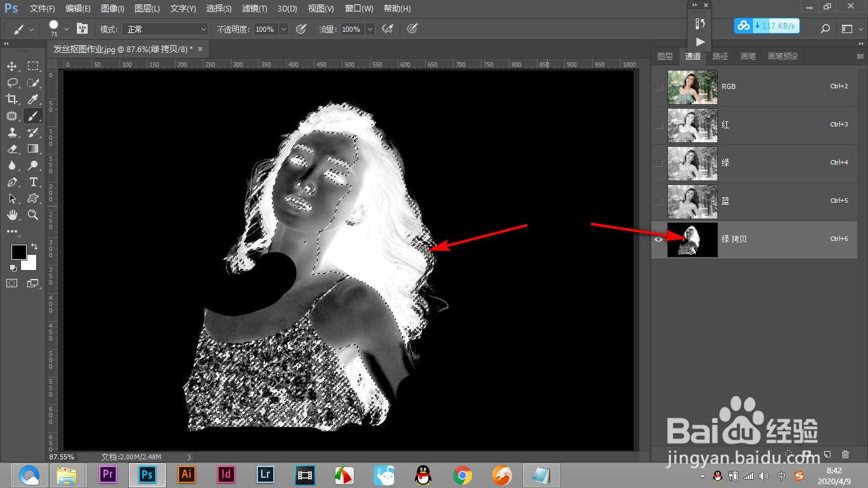Expand the collapsed toolbox double-arrow
Viewport: 868px width, 488px height.
point(6,44)
